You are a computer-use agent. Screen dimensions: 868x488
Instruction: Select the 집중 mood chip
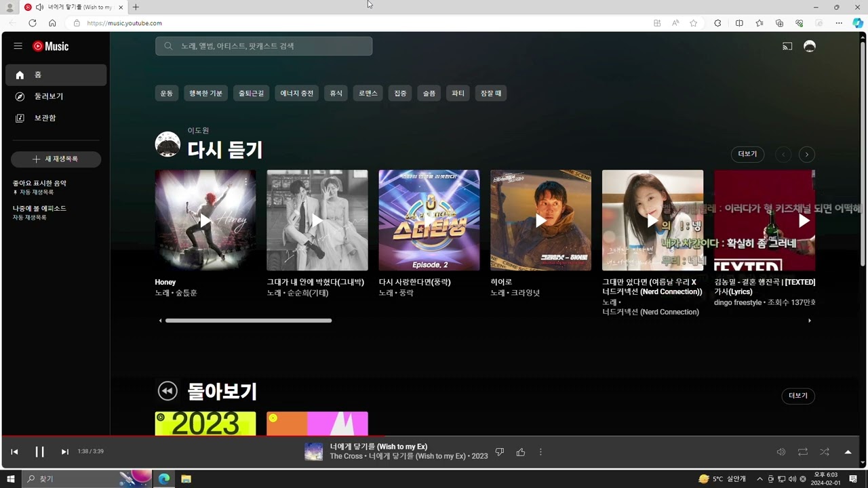(401, 94)
